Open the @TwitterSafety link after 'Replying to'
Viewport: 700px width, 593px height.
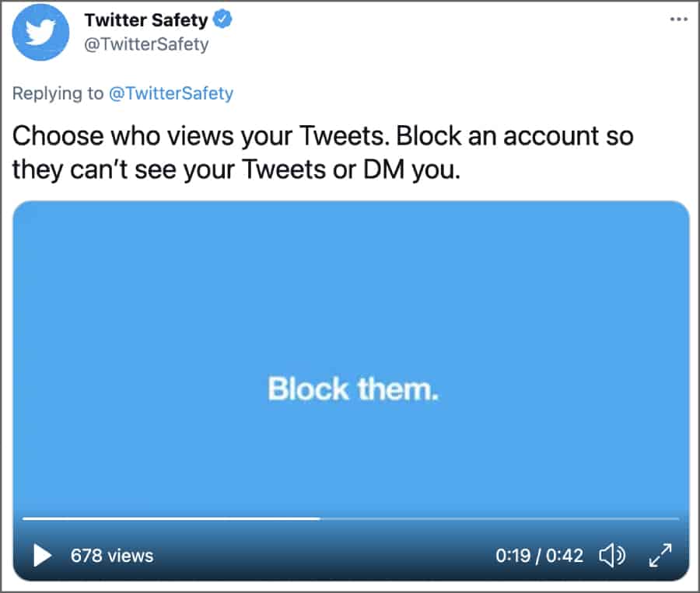tap(170, 93)
